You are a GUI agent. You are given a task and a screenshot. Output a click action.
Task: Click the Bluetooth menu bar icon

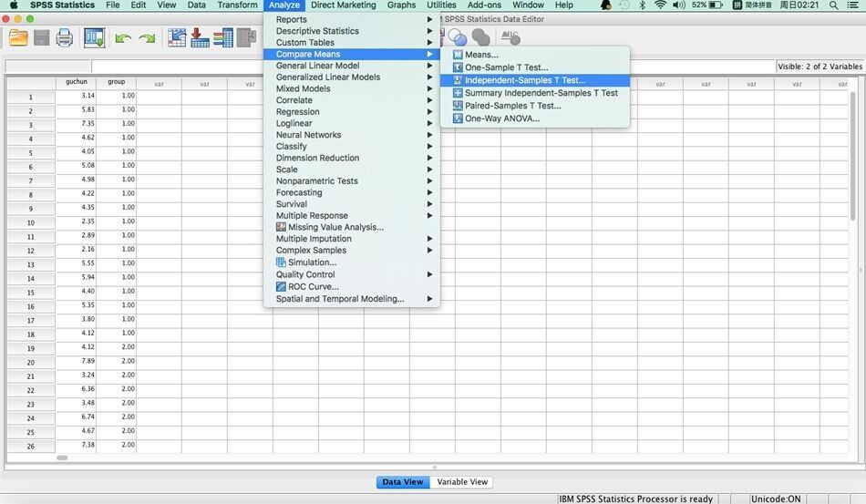pyautogui.click(x=642, y=5)
